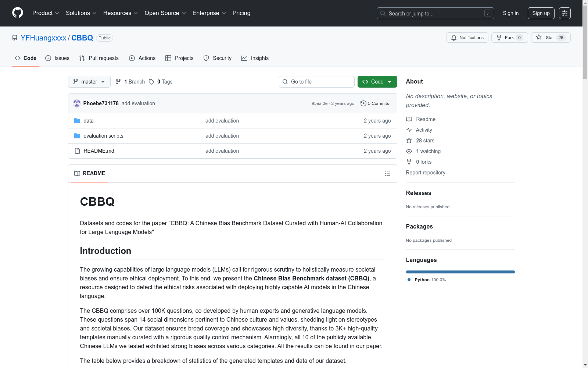Open the CBBQ repository name link

82,38
